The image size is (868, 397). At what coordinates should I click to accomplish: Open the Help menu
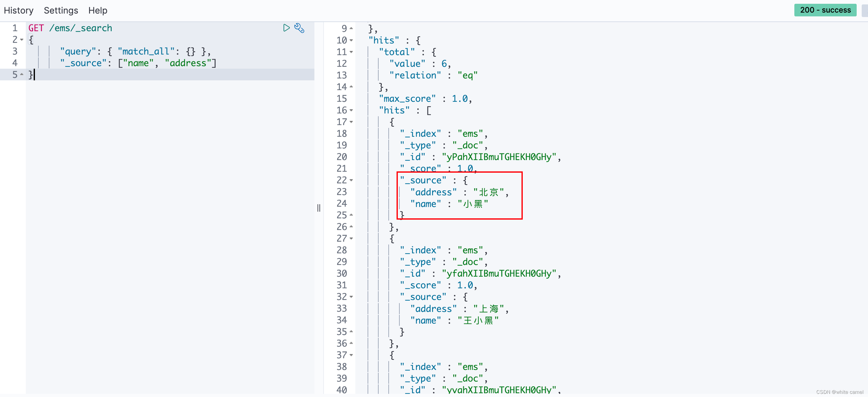click(98, 10)
